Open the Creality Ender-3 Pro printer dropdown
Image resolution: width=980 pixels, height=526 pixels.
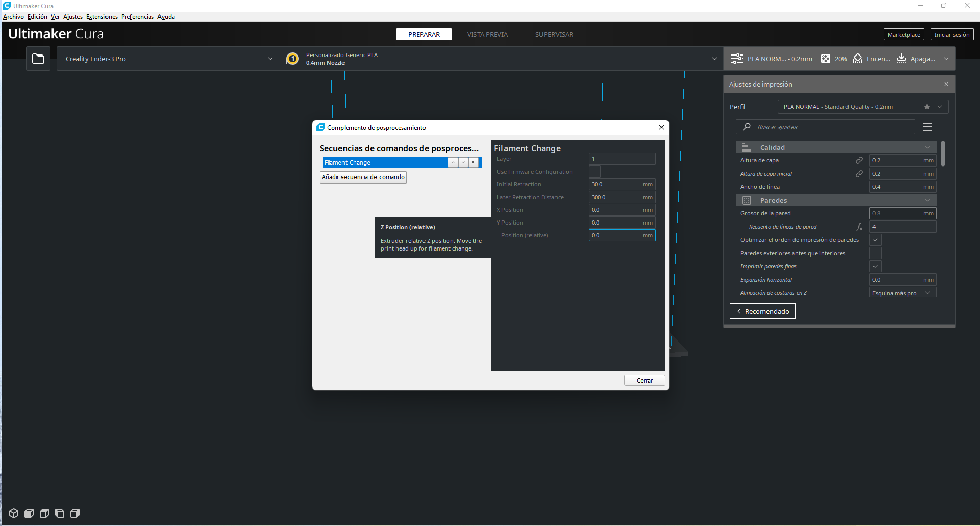(168, 59)
